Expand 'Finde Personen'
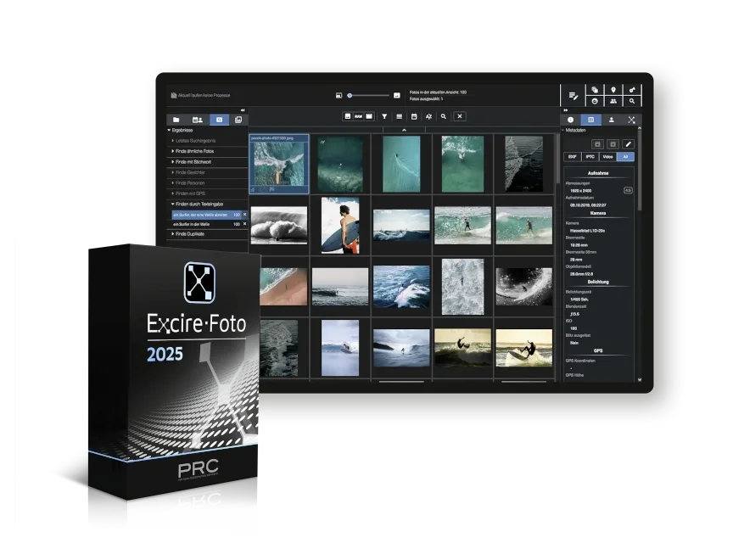Viewport: 733px width, 560px height. click(173, 182)
